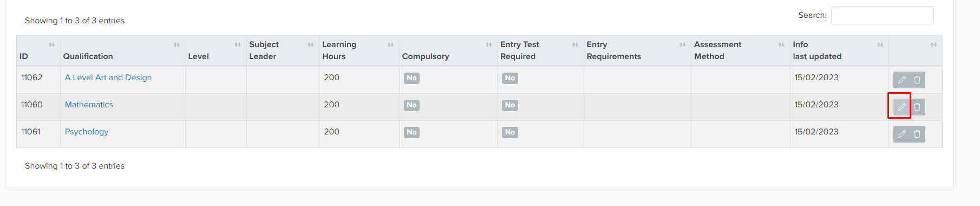
Task: Sort by Learning Hours column
Action: click(359, 51)
